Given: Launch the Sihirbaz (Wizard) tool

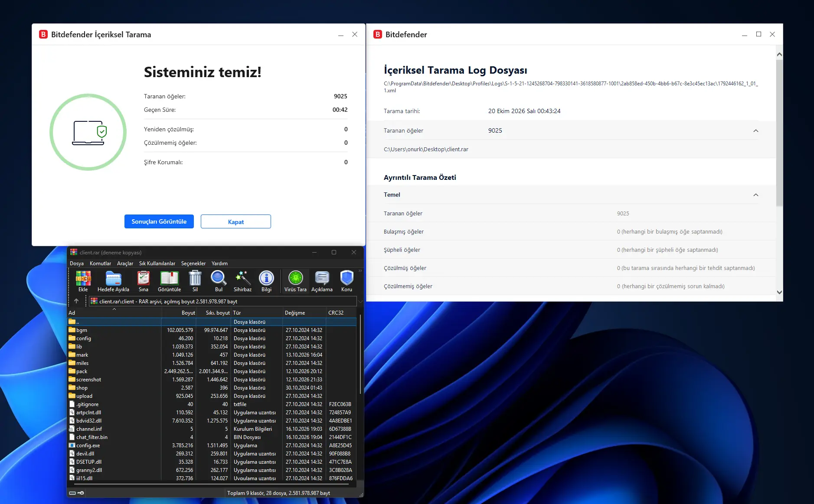Looking at the screenshot, I should (x=242, y=281).
